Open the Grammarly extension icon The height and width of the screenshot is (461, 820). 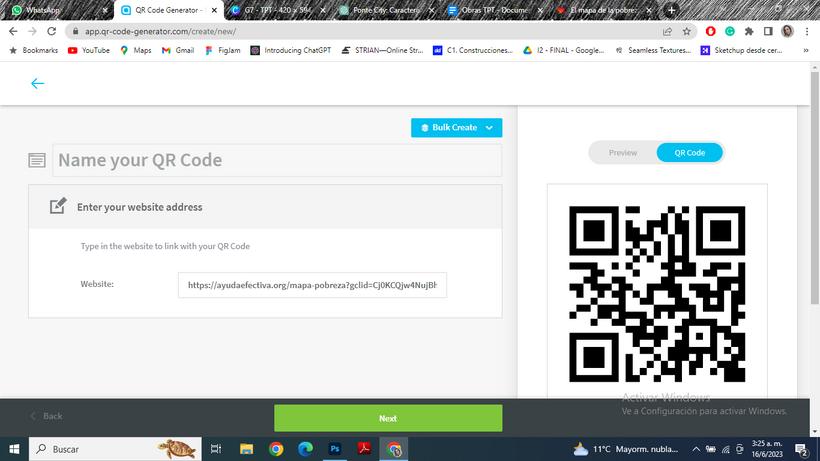click(x=730, y=31)
